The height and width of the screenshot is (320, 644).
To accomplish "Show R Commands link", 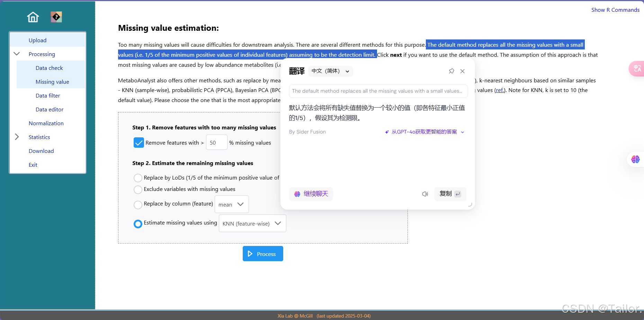I will tap(615, 10).
